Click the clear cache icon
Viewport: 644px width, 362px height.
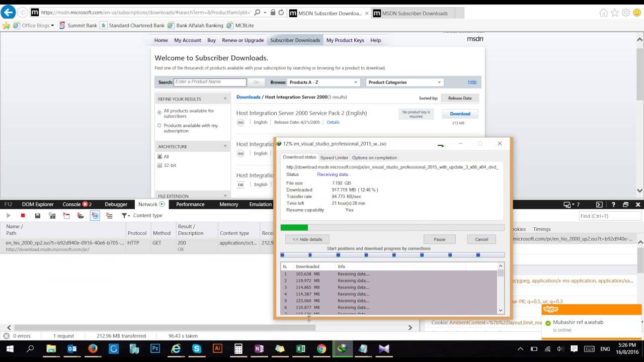66,216
